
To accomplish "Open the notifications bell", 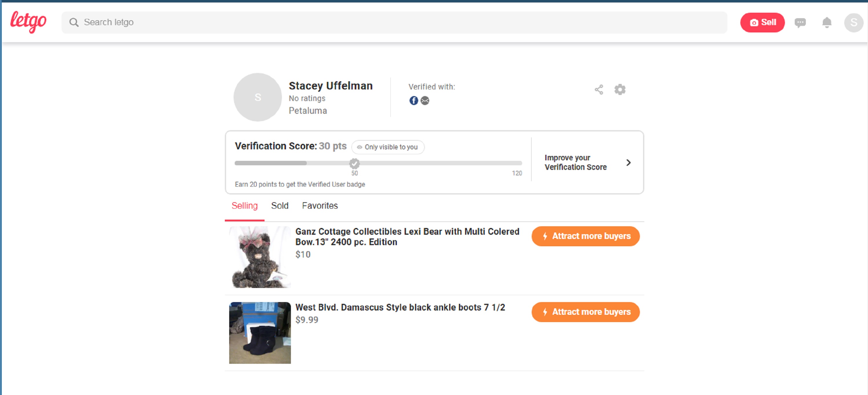I will click(827, 23).
